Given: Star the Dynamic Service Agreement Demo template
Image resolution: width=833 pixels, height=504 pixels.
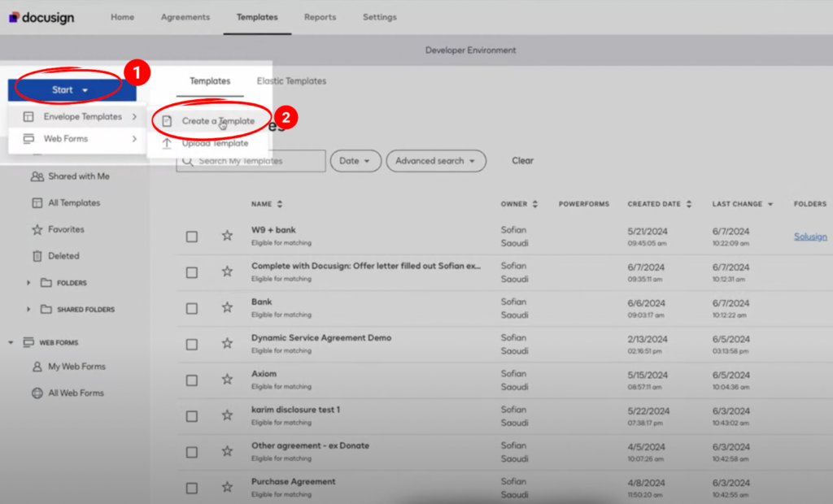Looking at the screenshot, I should 228,343.
